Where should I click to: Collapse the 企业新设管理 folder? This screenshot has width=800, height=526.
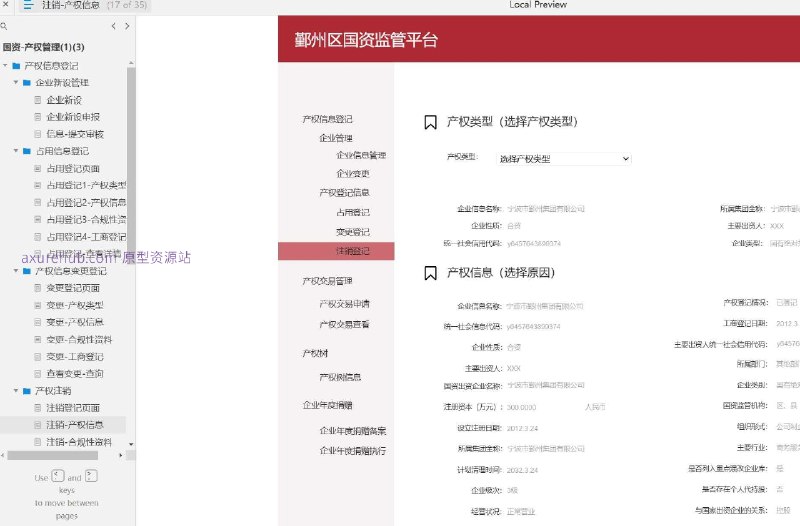click(16, 82)
